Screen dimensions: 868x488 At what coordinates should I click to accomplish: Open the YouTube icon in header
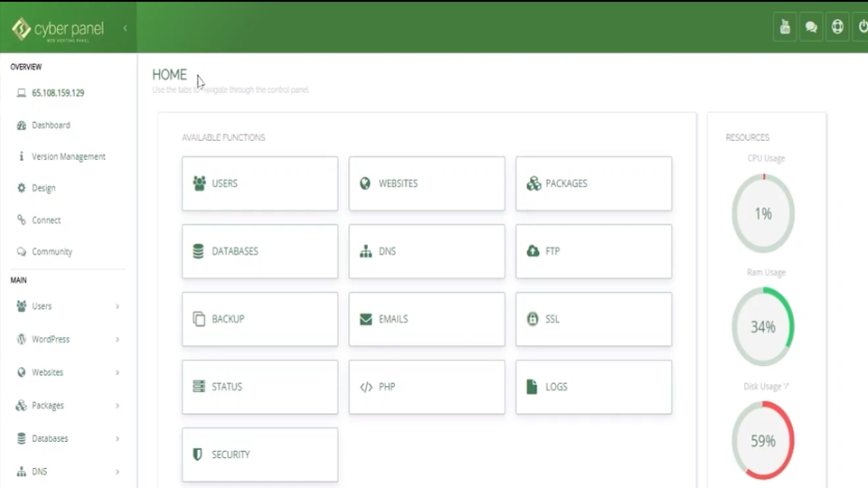785,26
